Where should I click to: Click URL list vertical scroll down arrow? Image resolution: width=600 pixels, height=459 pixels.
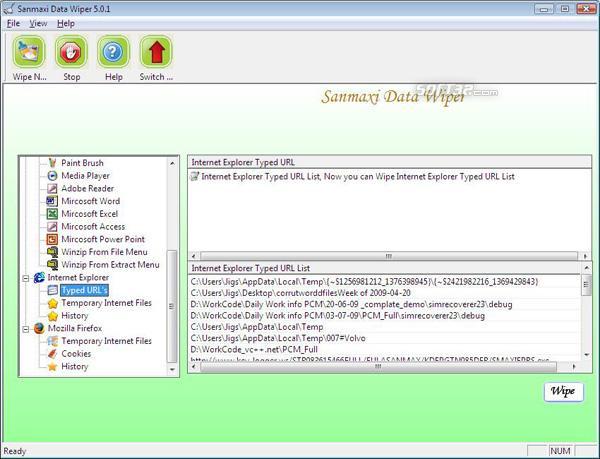(x=586, y=355)
